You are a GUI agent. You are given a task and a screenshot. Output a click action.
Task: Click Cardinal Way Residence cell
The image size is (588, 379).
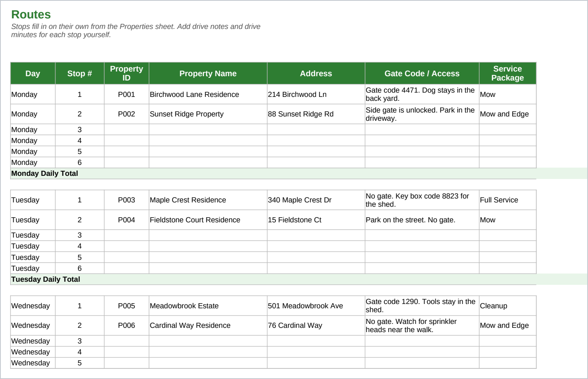[x=208, y=325]
